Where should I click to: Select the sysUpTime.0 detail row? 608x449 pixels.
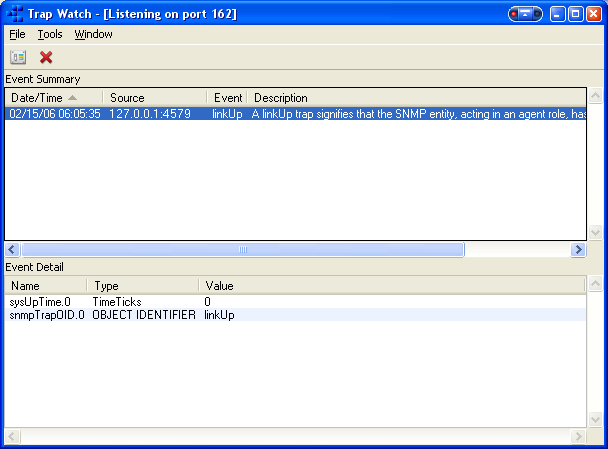[295, 302]
